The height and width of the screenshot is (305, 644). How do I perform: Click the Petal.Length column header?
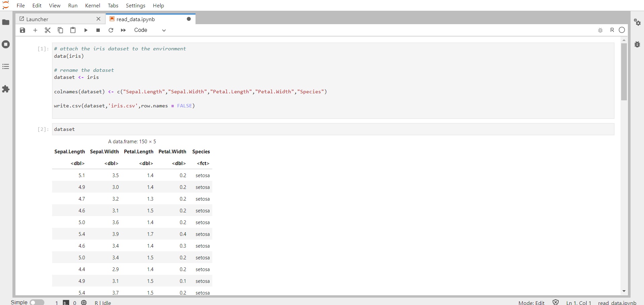click(138, 152)
